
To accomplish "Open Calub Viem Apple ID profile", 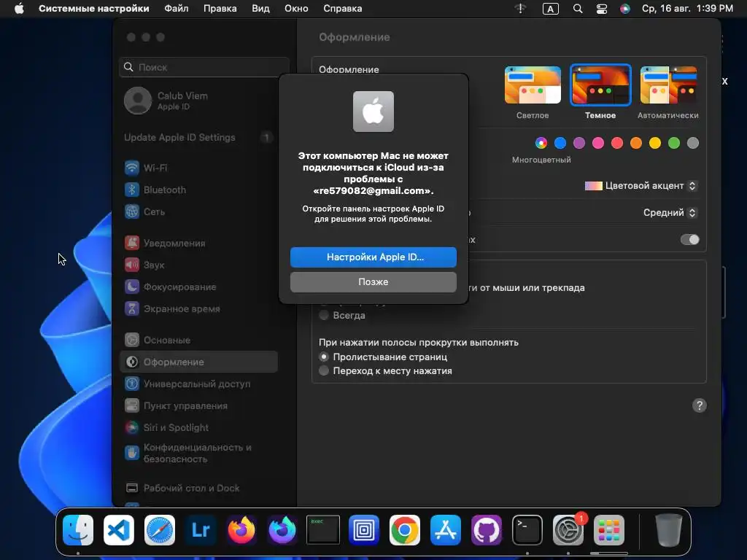I will pos(198,101).
